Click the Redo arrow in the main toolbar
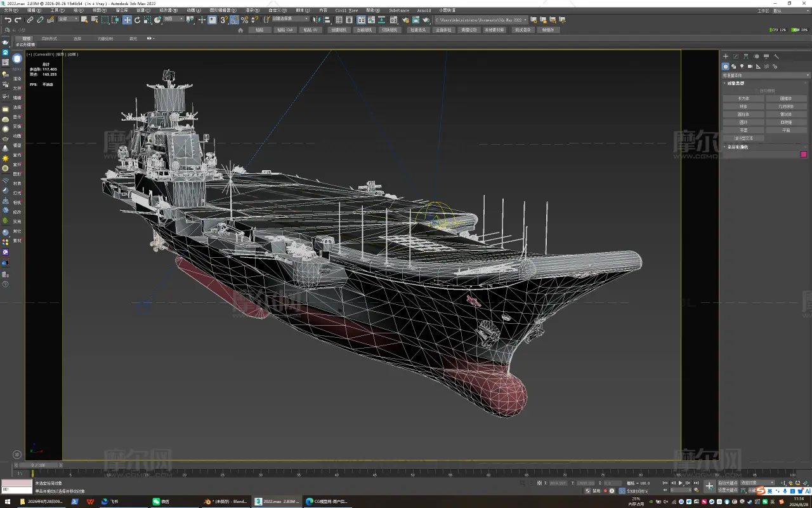 [18, 20]
